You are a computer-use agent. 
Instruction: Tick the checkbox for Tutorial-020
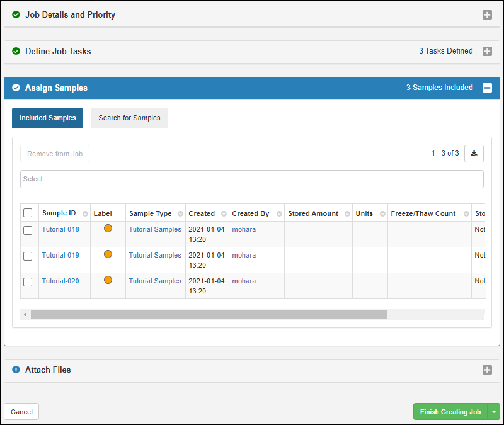tap(28, 282)
